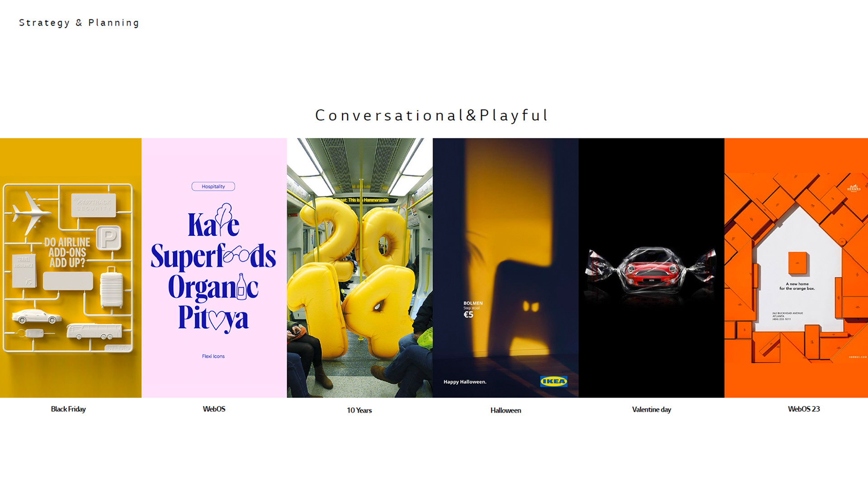Click the 'Flexi Icons' text
Screen dimensions: 868x488
point(213,356)
